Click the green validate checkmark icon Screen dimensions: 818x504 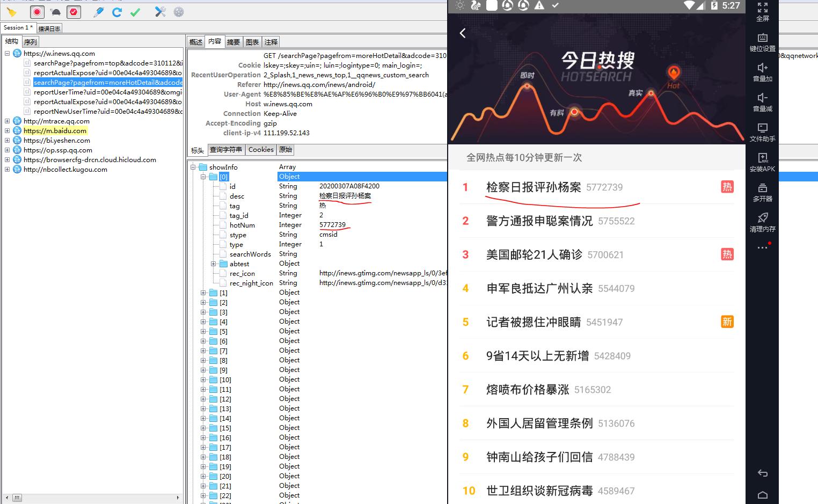point(135,12)
